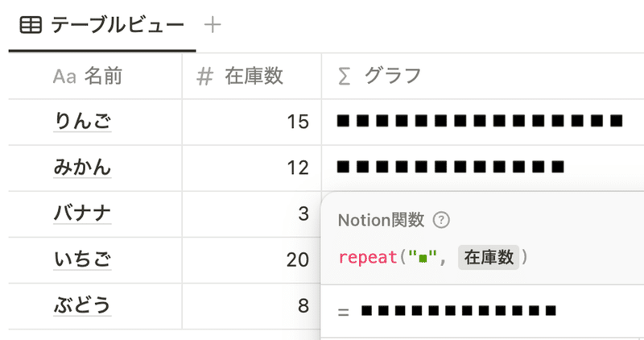
Task: Select the りんご graph bar cell
Action: pos(482,122)
